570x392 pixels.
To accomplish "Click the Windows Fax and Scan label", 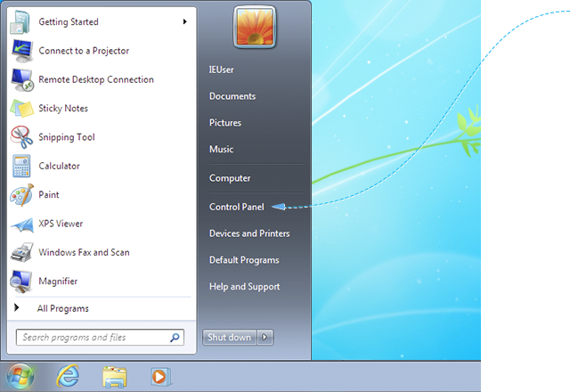I will 84,252.
